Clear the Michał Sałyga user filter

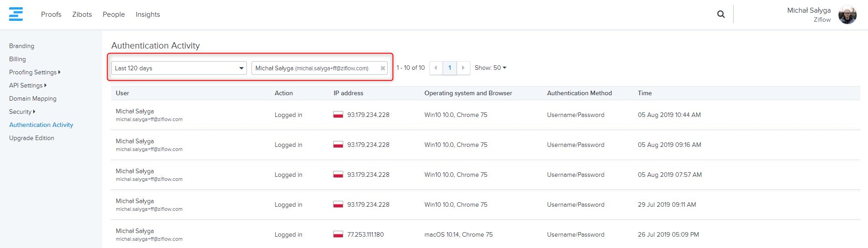[383, 68]
